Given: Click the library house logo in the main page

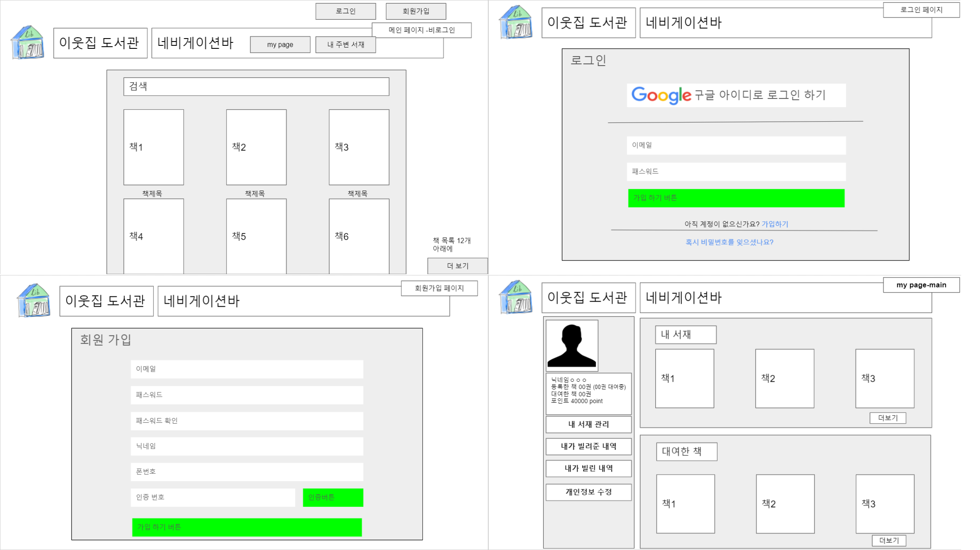Looking at the screenshot, I should pyautogui.click(x=28, y=42).
